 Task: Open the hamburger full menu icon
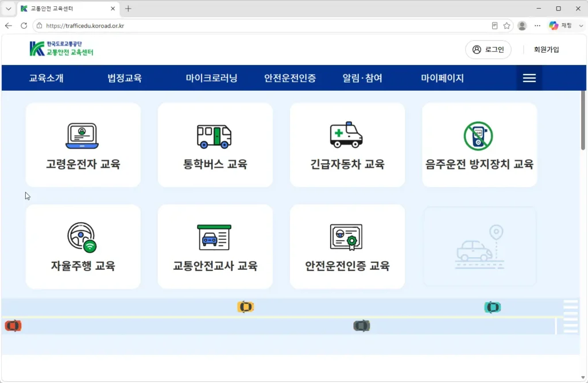tap(529, 78)
